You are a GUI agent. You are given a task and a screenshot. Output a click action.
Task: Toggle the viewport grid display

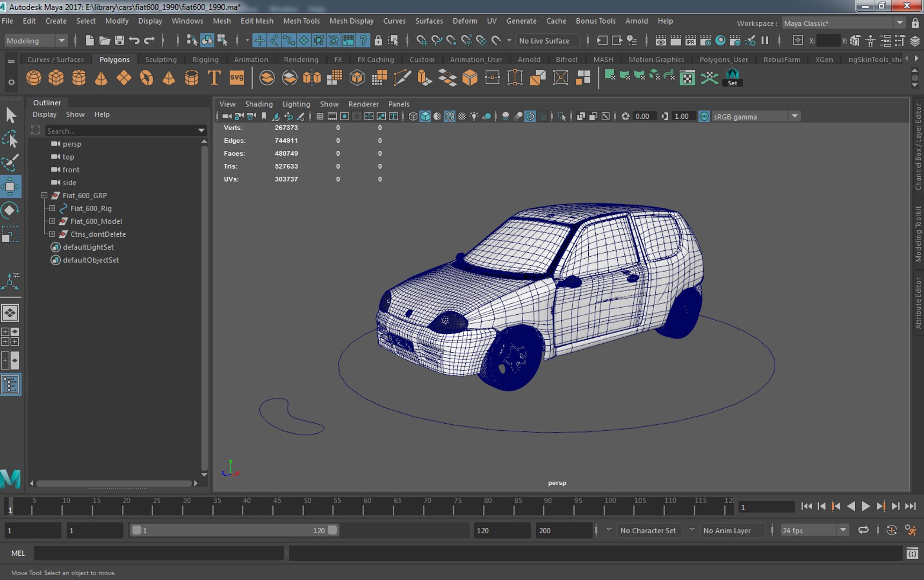click(x=320, y=117)
